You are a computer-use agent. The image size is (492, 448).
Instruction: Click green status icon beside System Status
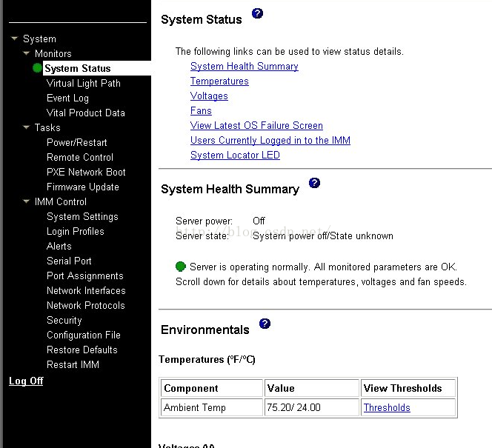pyautogui.click(x=37, y=68)
